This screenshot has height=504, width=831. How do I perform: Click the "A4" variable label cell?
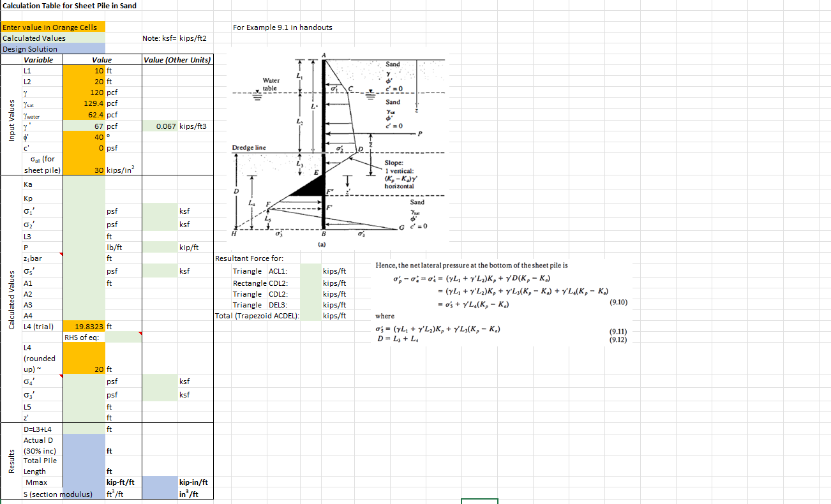tap(42, 316)
